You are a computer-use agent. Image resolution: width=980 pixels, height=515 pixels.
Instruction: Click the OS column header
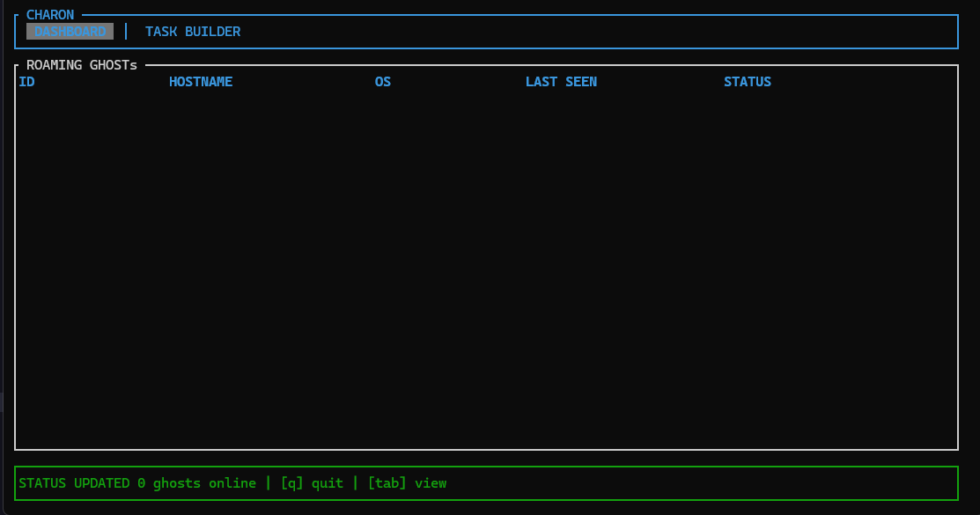[382, 82]
